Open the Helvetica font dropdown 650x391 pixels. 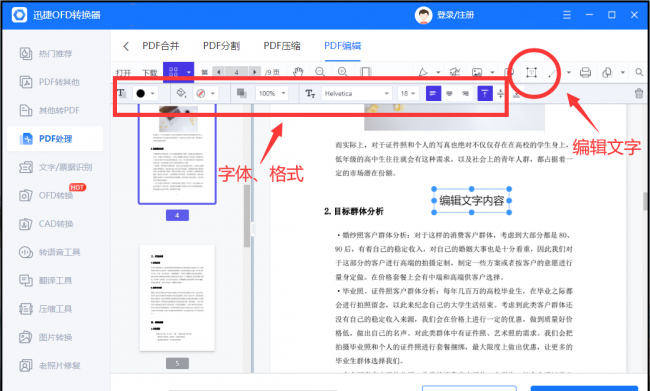pos(357,93)
